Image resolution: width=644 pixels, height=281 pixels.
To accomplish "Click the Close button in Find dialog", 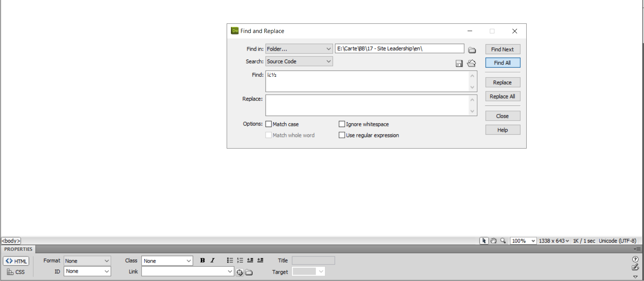I will point(502,116).
